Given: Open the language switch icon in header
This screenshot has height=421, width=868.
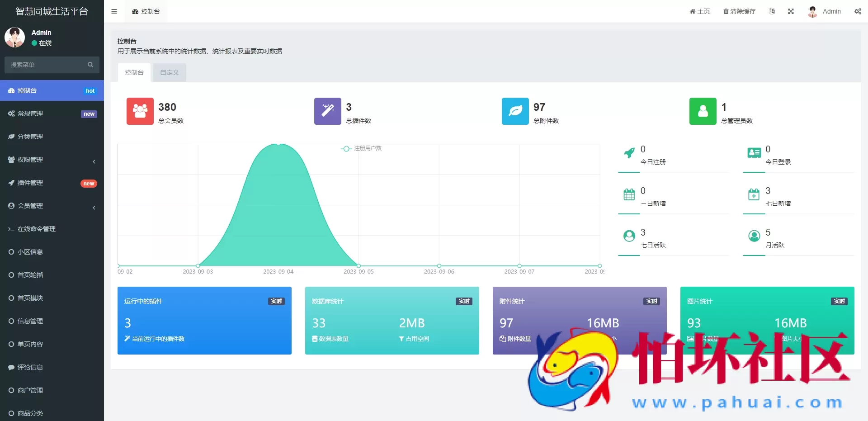Looking at the screenshot, I should tap(772, 11).
